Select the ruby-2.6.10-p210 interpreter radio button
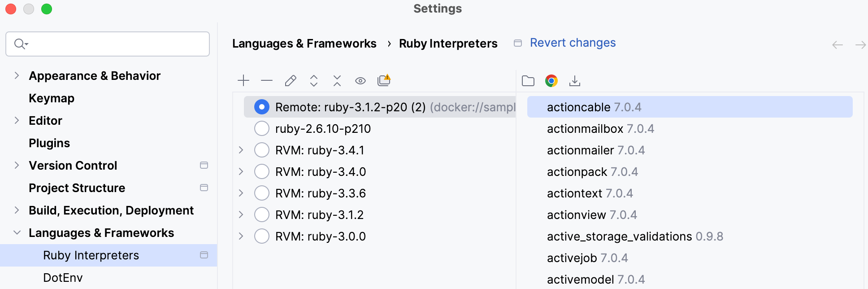Screen dimensions: 868x289 (261, 128)
